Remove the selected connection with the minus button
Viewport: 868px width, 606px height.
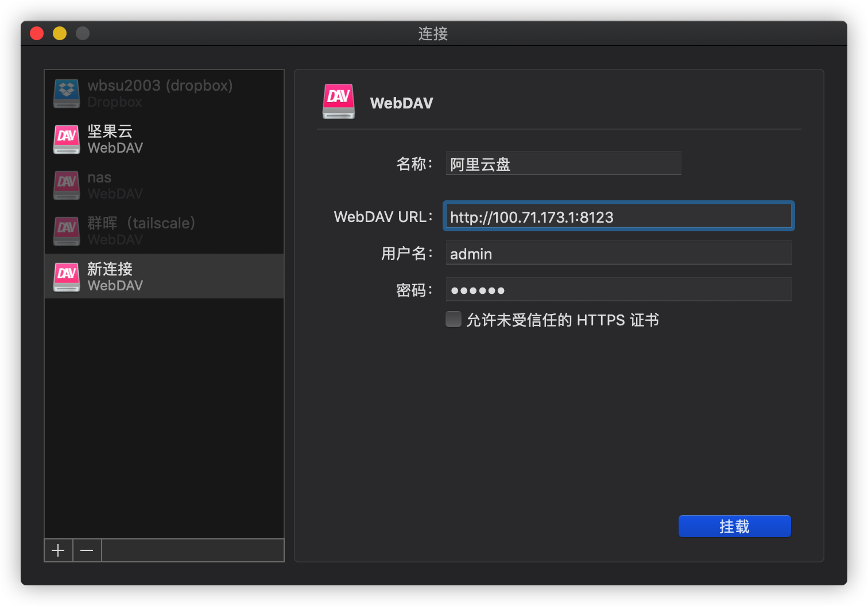point(87,551)
